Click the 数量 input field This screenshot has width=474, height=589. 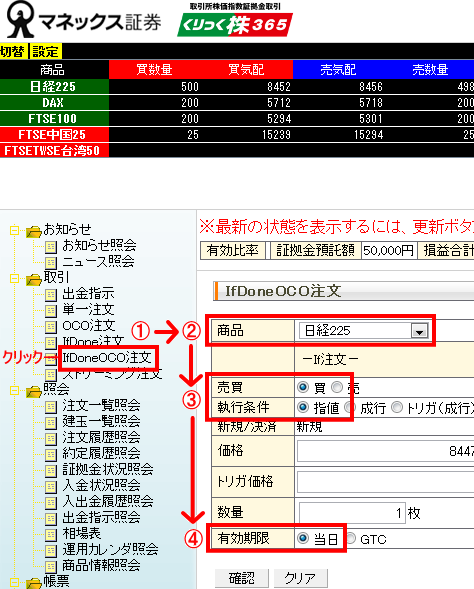click(352, 513)
